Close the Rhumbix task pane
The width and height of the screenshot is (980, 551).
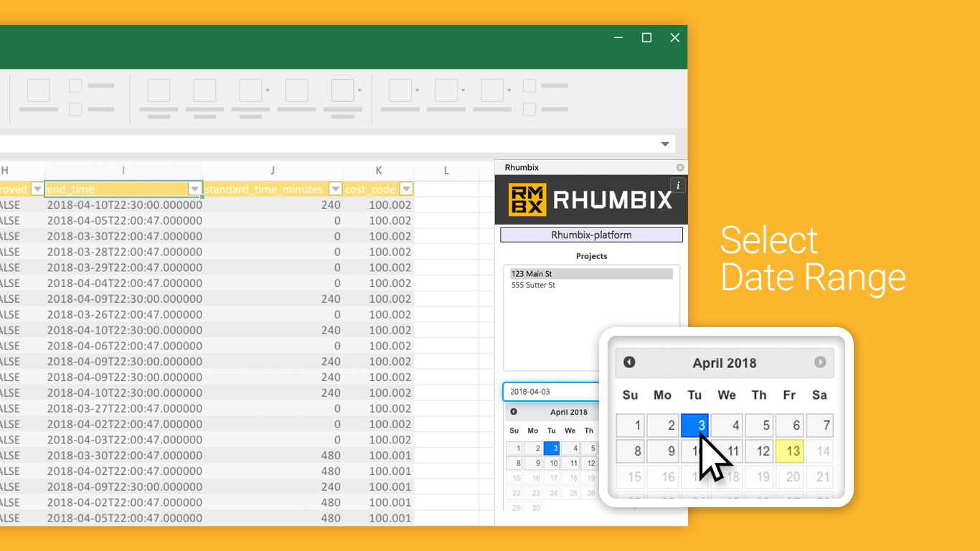[x=680, y=167]
